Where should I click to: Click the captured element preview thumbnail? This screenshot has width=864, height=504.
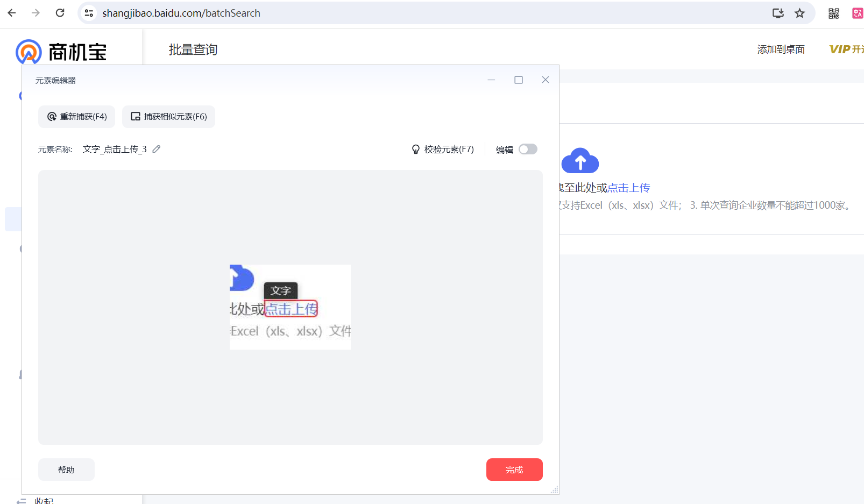tap(290, 307)
